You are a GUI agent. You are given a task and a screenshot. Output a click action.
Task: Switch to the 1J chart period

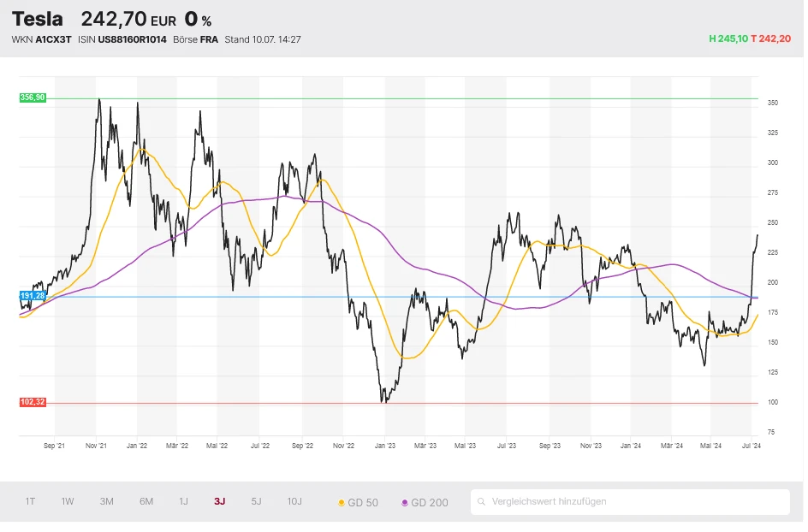click(183, 502)
